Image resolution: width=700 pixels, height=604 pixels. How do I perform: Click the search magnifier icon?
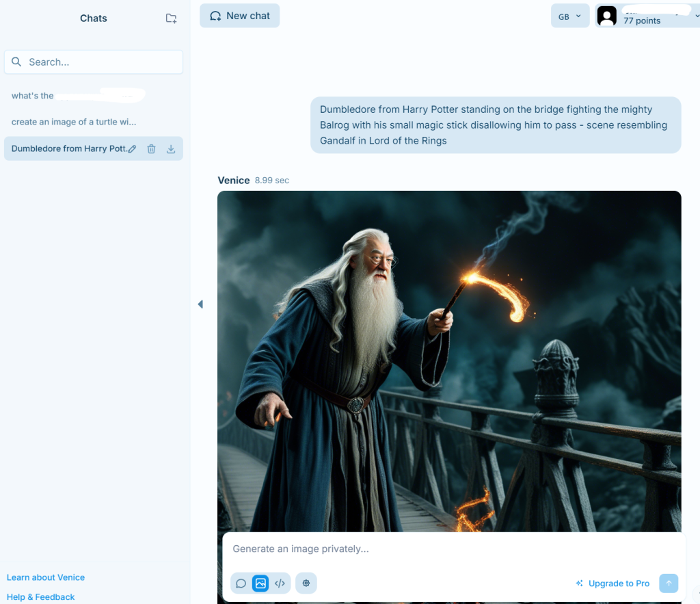(16, 62)
